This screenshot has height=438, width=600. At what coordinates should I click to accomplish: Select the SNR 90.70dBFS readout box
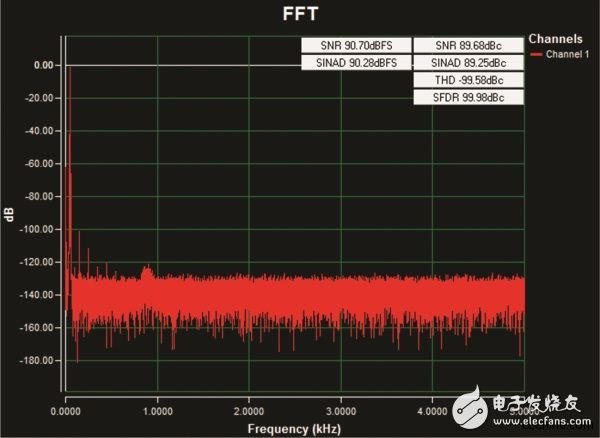[x=355, y=46]
